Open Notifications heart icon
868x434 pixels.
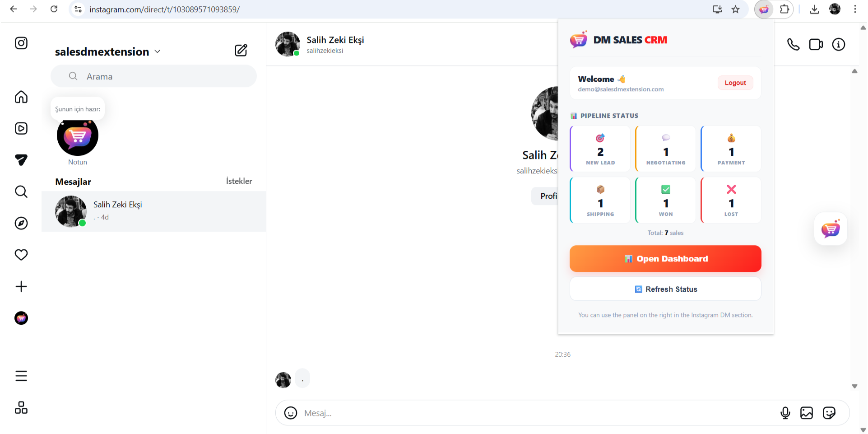pyautogui.click(x=21, y=255)
